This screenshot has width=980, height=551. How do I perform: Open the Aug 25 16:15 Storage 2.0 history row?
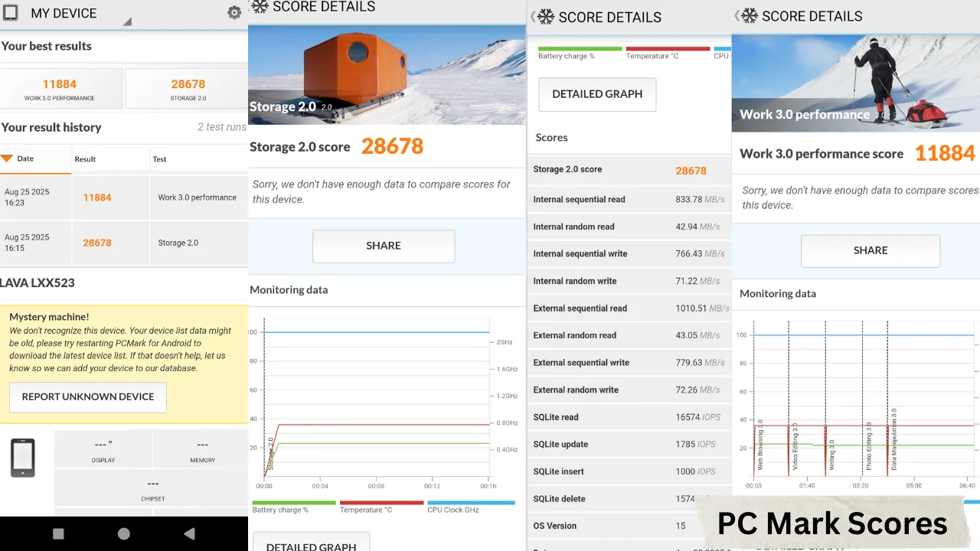[x=123, y=243]
